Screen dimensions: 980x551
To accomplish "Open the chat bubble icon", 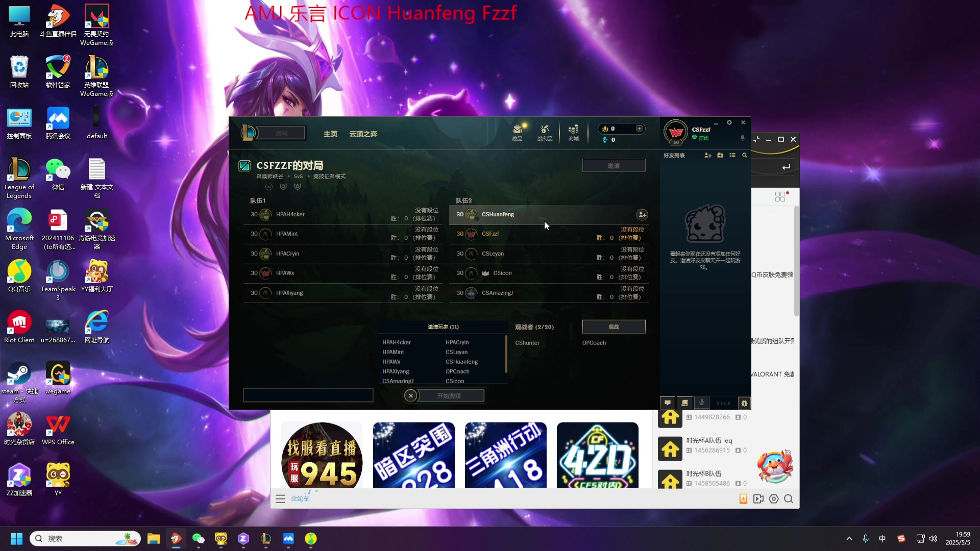I will [x=668, y=403].
